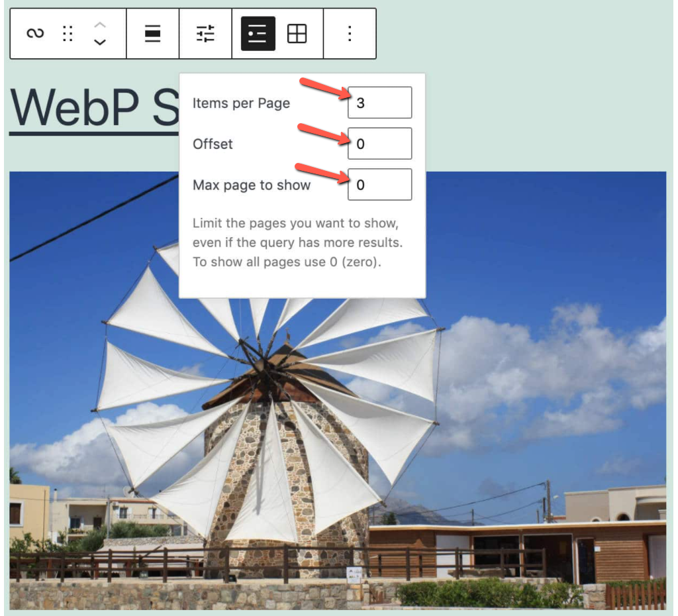Open the three-dot block options menu
Viewport: 678px width, 616px height.
[350, 34]
